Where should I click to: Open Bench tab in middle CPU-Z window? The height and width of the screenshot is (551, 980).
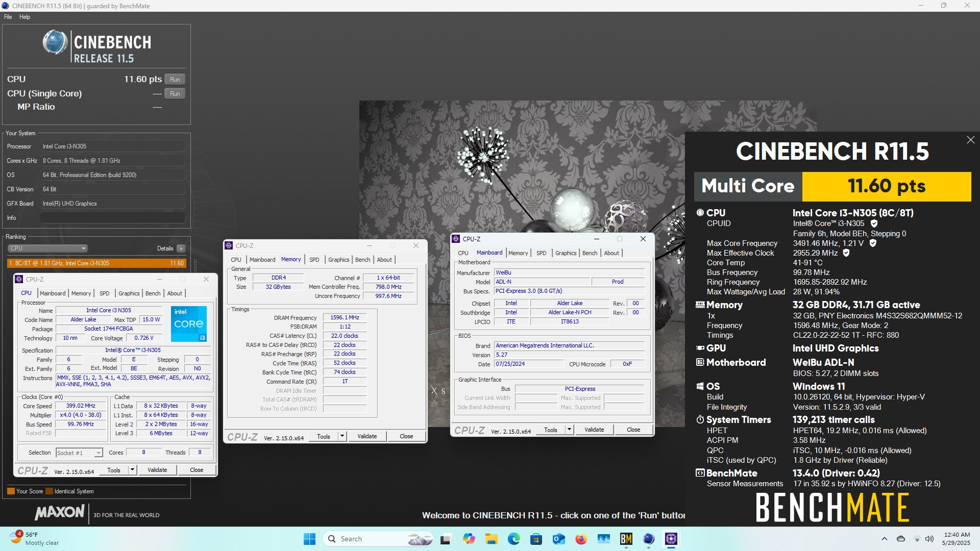pyautogui.click(x=363, y=260)
